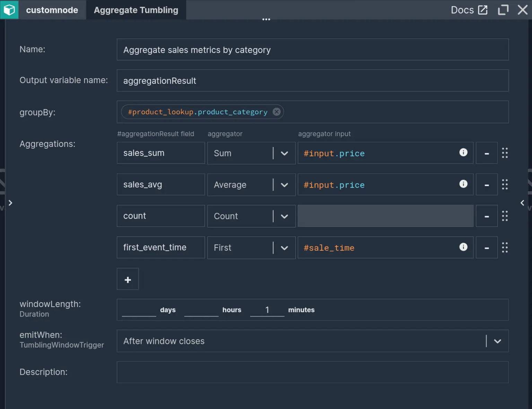Screen dimensions: 532x409
Task: Show info for first_event_time aggregator input
Action: 463,247
